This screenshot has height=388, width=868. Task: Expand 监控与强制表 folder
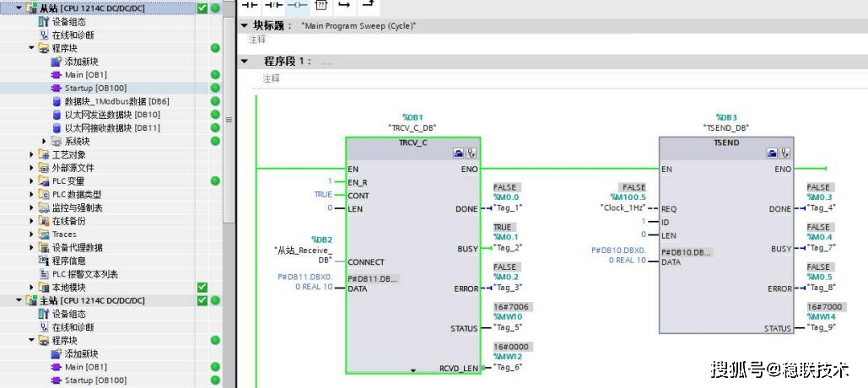tap(31, 207)
